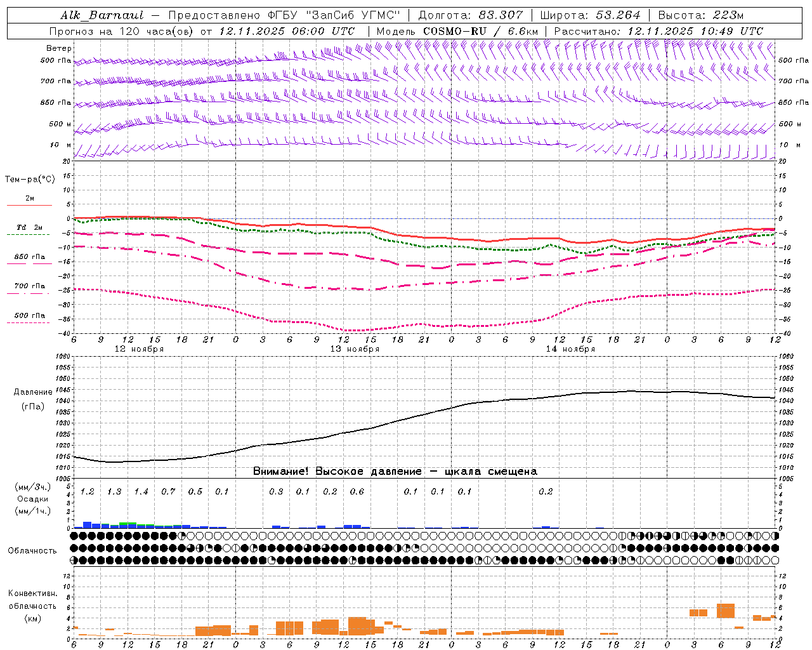Click the forecast start time 12.11.2025 06:00 UTC
Screen dimensions: 812x650
(287, 31)
